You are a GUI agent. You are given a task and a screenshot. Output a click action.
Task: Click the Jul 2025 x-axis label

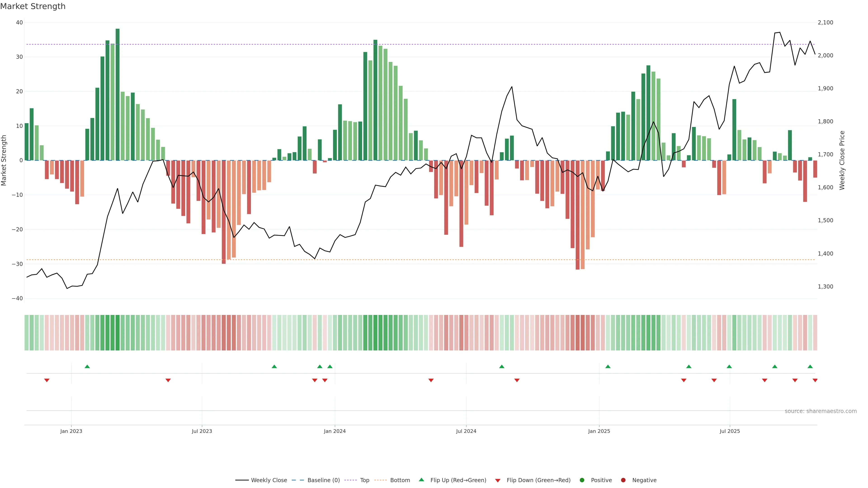point(729,431)
